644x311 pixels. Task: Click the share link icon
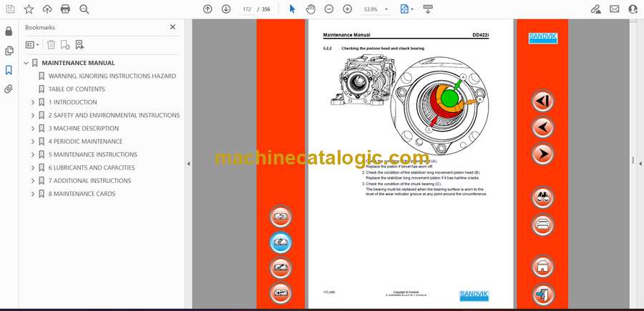tap(596, 9)
